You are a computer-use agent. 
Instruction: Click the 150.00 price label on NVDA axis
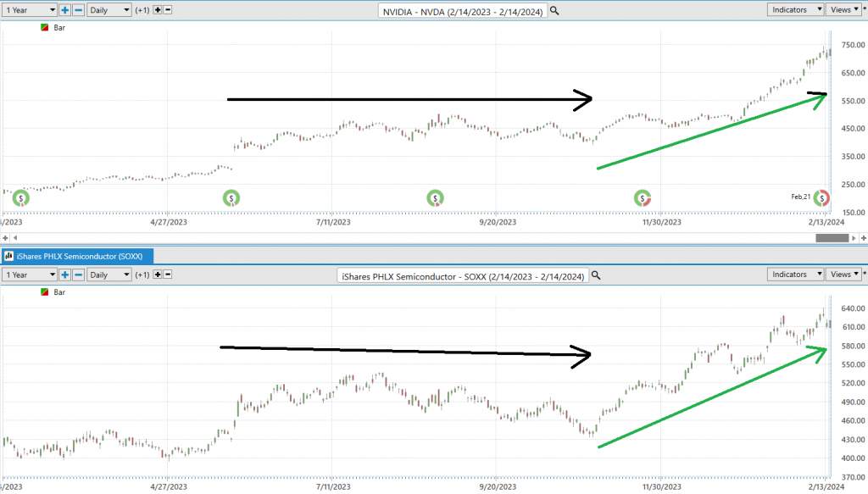click(x=853, y=213)
